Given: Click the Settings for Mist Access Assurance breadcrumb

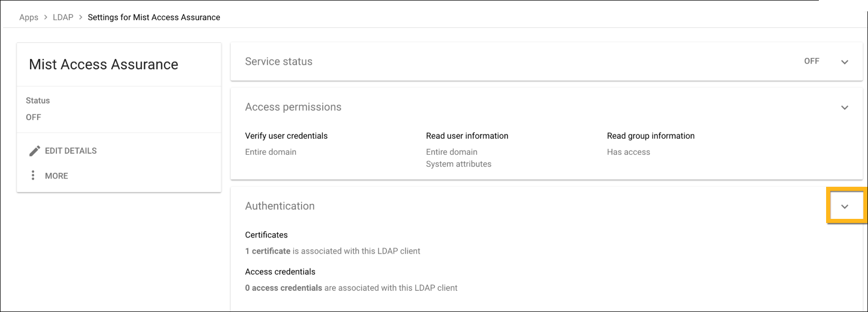Looking at the screenshot, I should (x=154, y=18).
